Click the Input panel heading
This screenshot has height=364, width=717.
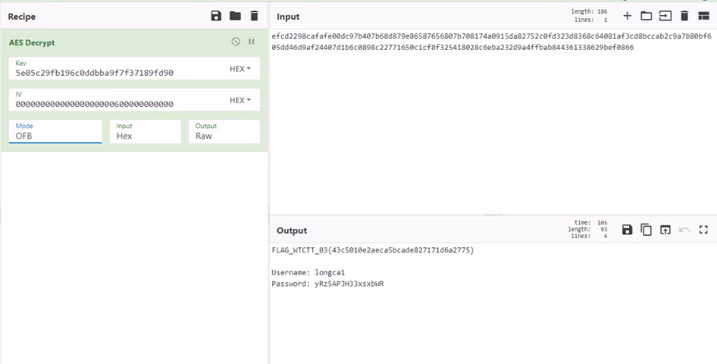288,16
